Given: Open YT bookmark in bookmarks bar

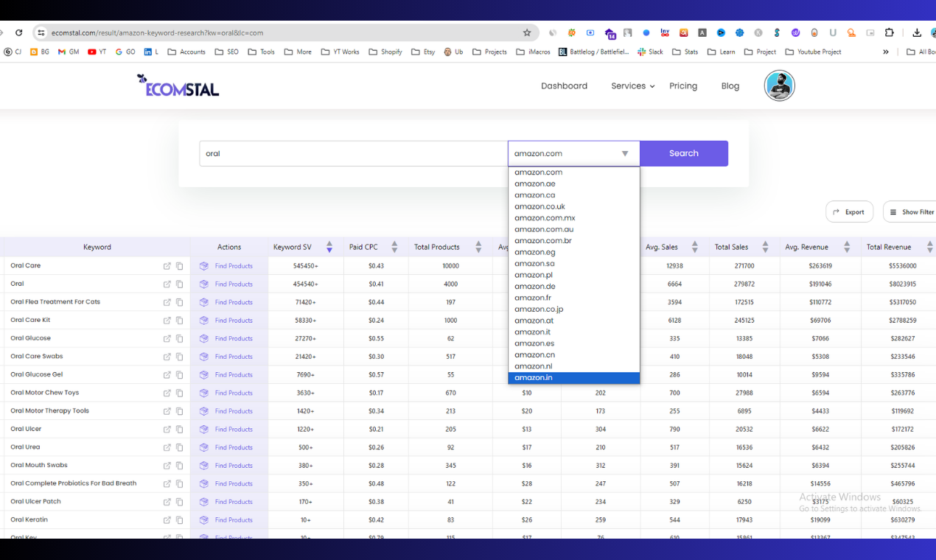Looking at the screenshot, I should (97, 52).
